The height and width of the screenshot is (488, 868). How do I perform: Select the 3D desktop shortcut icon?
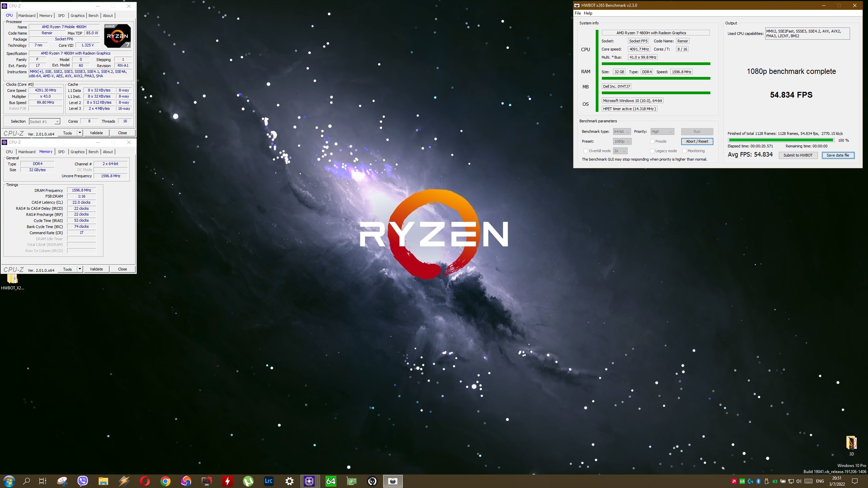(851, 446)
